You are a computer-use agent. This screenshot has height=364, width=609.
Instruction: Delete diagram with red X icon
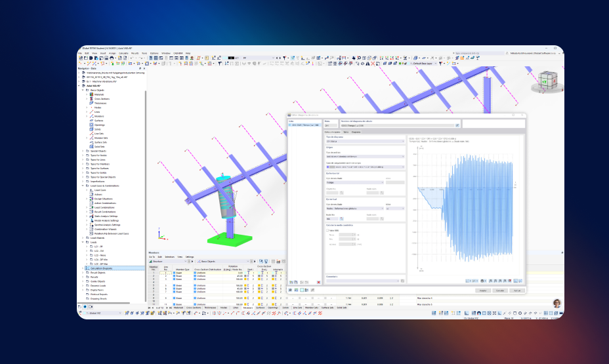click(x=318, y=282)
